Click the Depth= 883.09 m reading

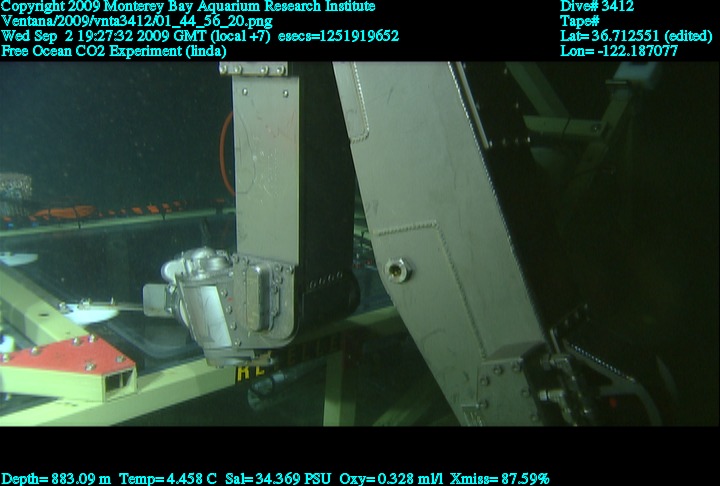point(56,479)
